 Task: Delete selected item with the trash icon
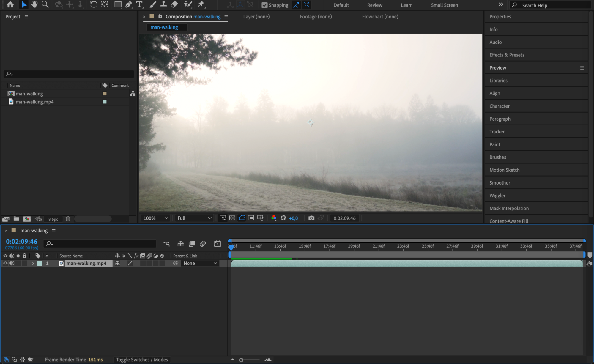point(68,219)
